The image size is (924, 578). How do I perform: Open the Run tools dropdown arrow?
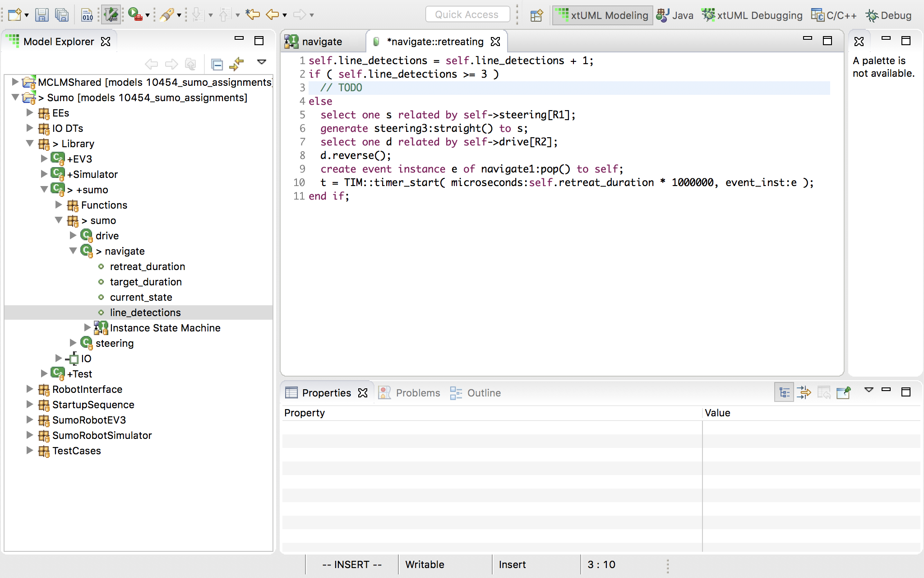148,16
